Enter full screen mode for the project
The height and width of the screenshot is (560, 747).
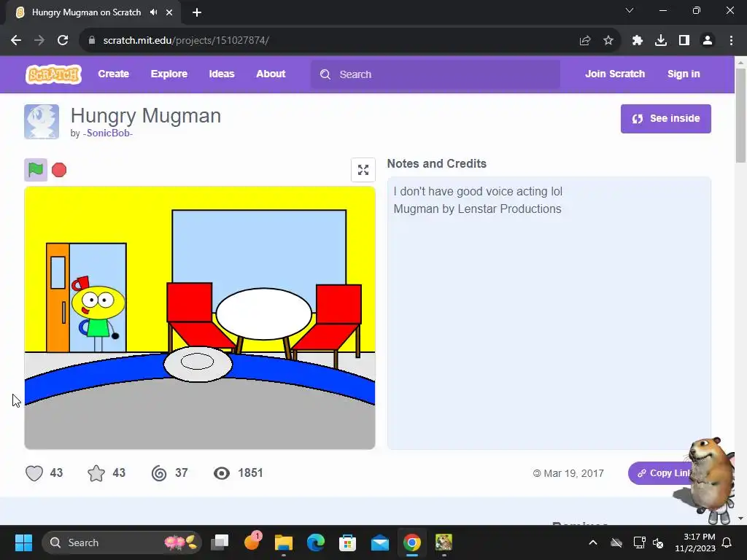click(x=363, y=170)
